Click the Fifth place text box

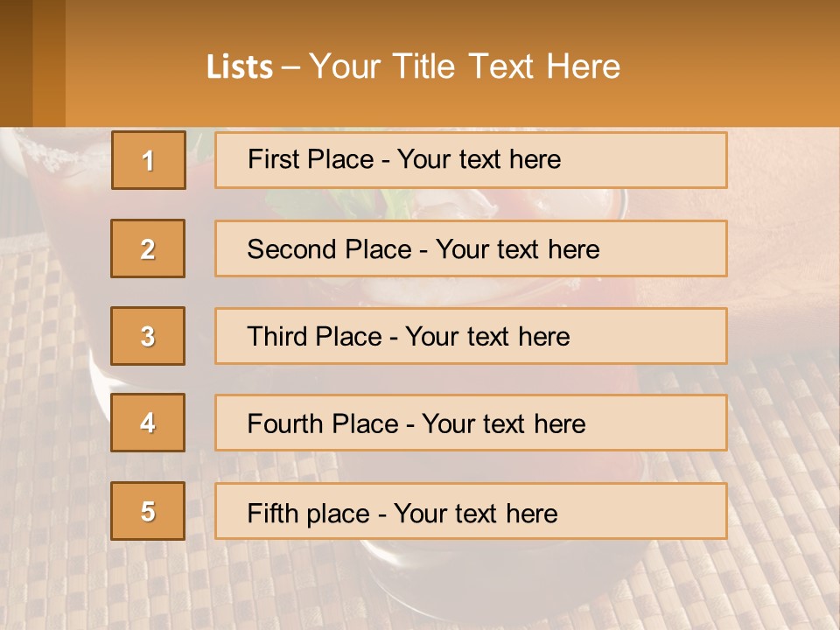point(471,512)
